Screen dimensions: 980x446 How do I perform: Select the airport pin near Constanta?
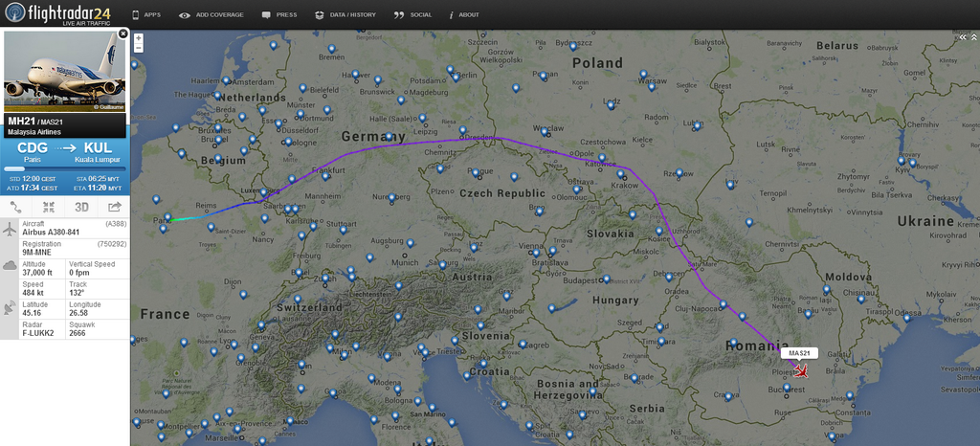851,395
